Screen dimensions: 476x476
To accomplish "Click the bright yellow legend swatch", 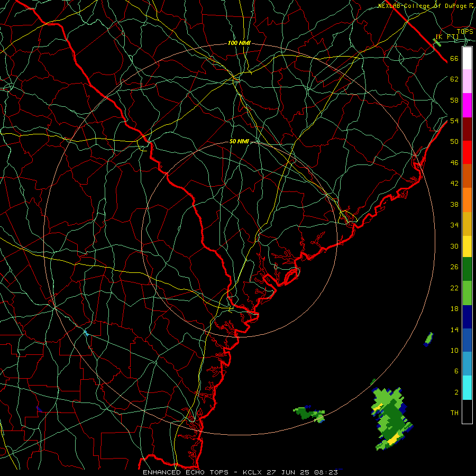I will [467, 246].
